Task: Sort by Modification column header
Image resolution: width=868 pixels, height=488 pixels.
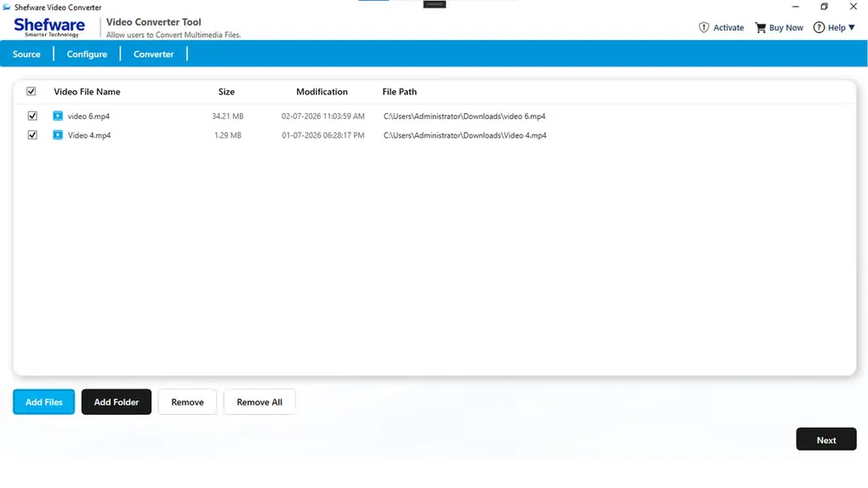Action: [x=322, y=92]
